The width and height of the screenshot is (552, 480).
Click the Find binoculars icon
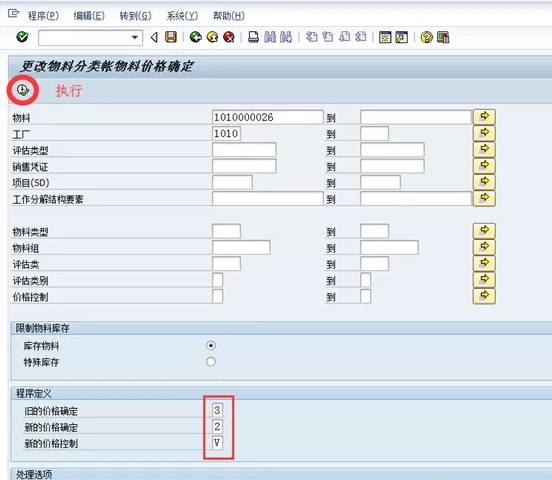click(270, 37)
